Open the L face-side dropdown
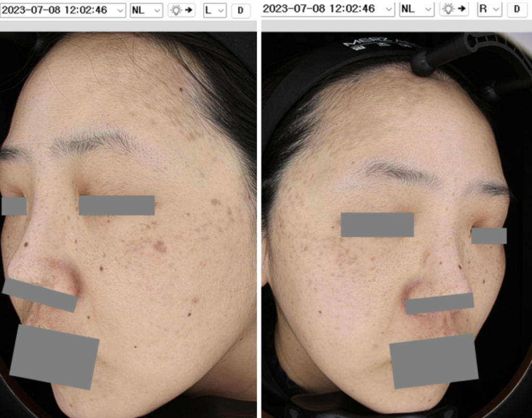Screen dimensions: 532x418 pos(215,10)
